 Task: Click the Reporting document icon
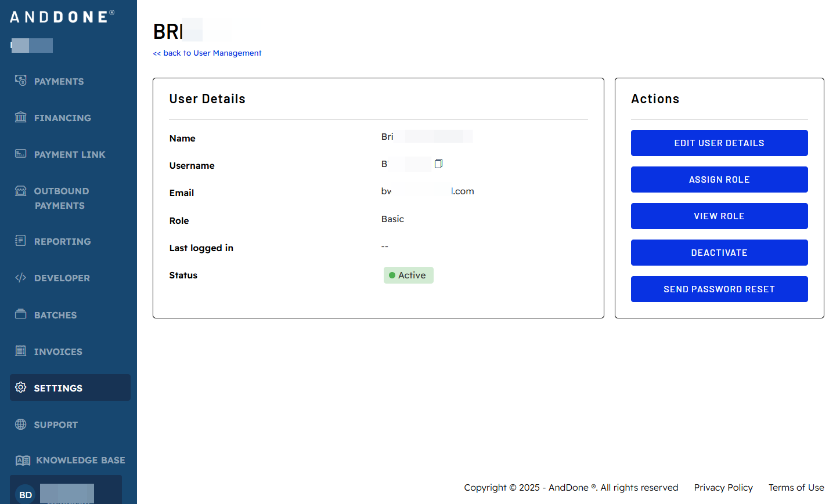(21, 241)
